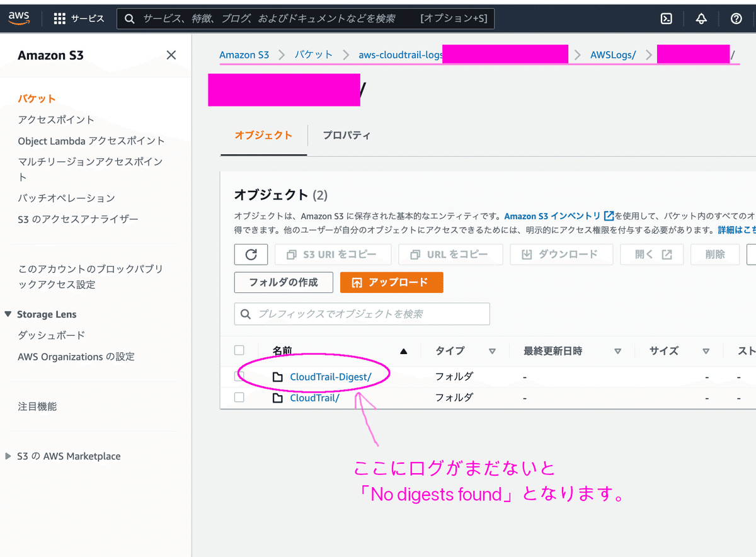Image resolution: width=756 pixels, height=557 pixels.
Task: Open the CloudTrail-Digest/ folder link
Action: (331, 377)
